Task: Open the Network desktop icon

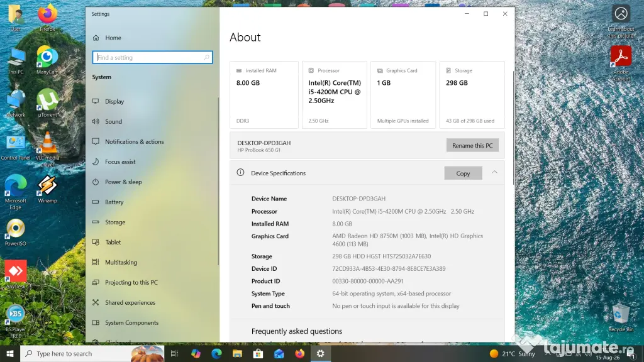Action: pos(16,104)
